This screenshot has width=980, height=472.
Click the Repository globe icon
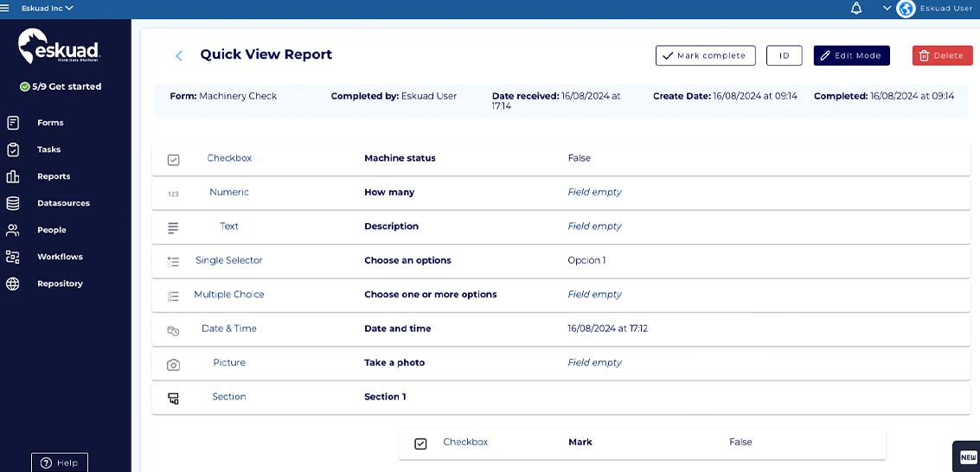coord(12,284)
